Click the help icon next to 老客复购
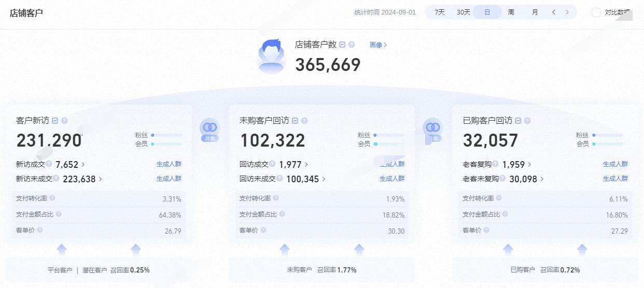 (495, 164)
